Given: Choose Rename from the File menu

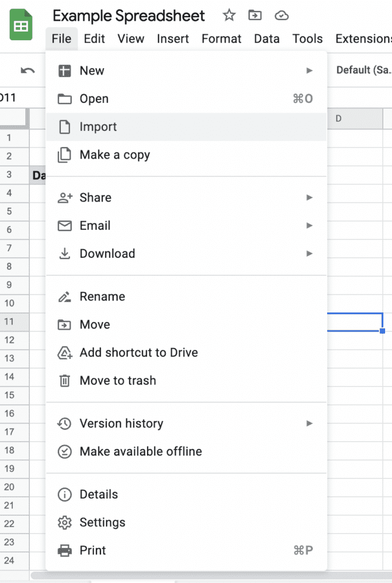Looking at the screenshot, I should pos(102,296).
